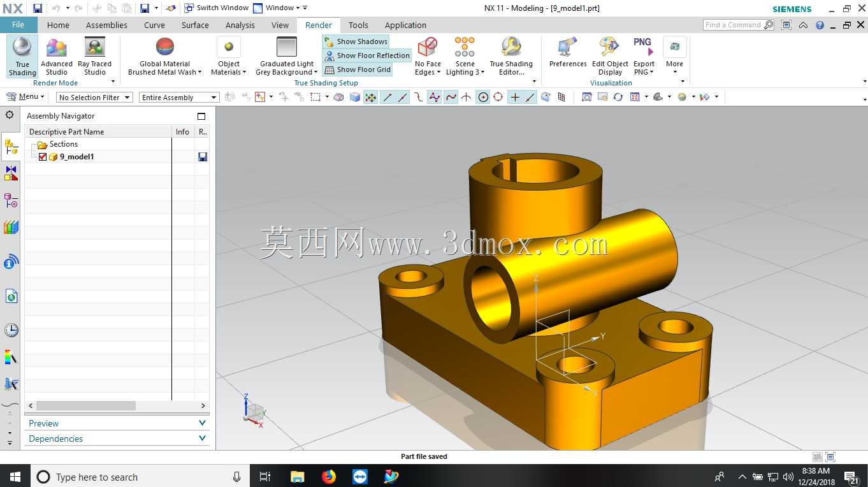Click the Switch Window button
Screen dimensions: 868x487
[216, 8]
